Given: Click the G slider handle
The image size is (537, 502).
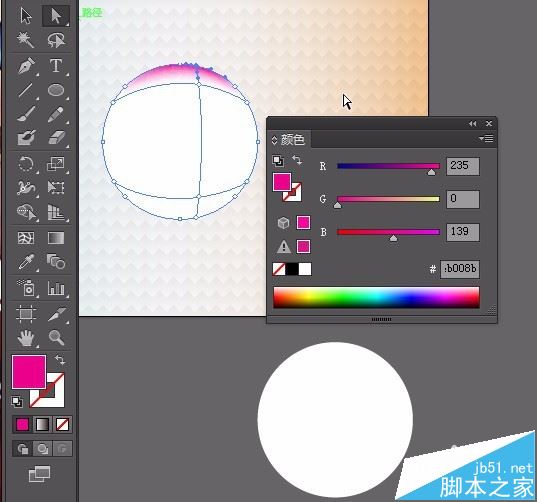Looking at the screenshot, I should pos(338,205).
